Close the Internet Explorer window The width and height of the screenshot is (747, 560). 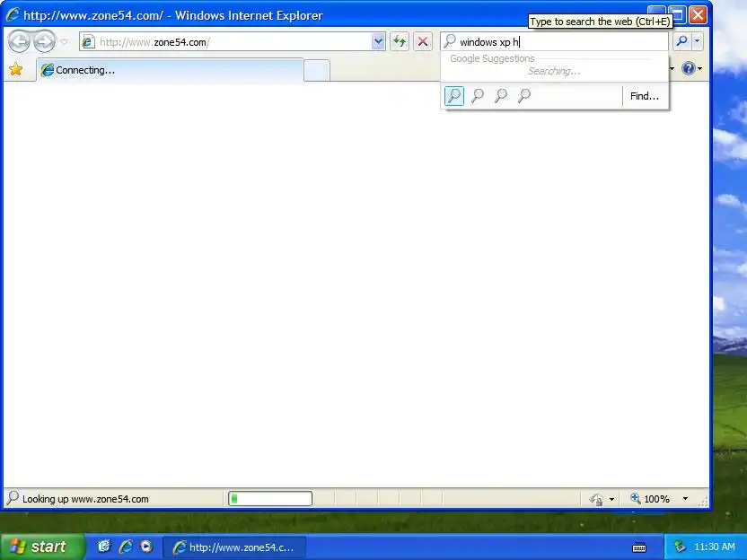698,14
